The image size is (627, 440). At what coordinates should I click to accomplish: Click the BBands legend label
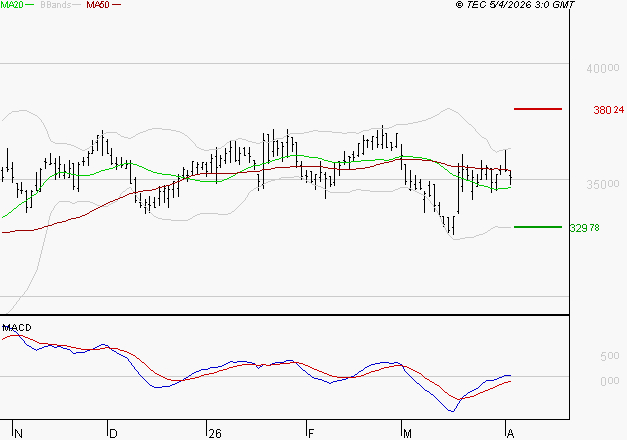pyautogui.click(x=56, y=5)
